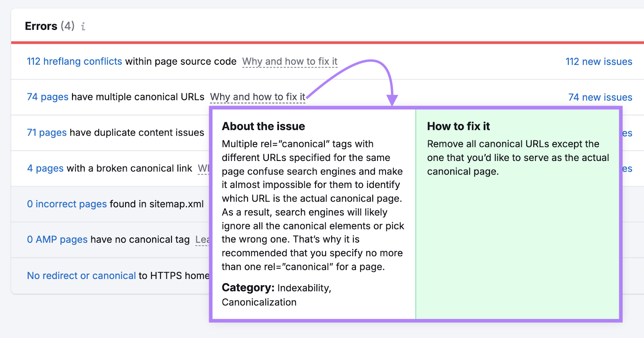
Task: Open the 112 hreflang conflicts link
Action: 74,62
